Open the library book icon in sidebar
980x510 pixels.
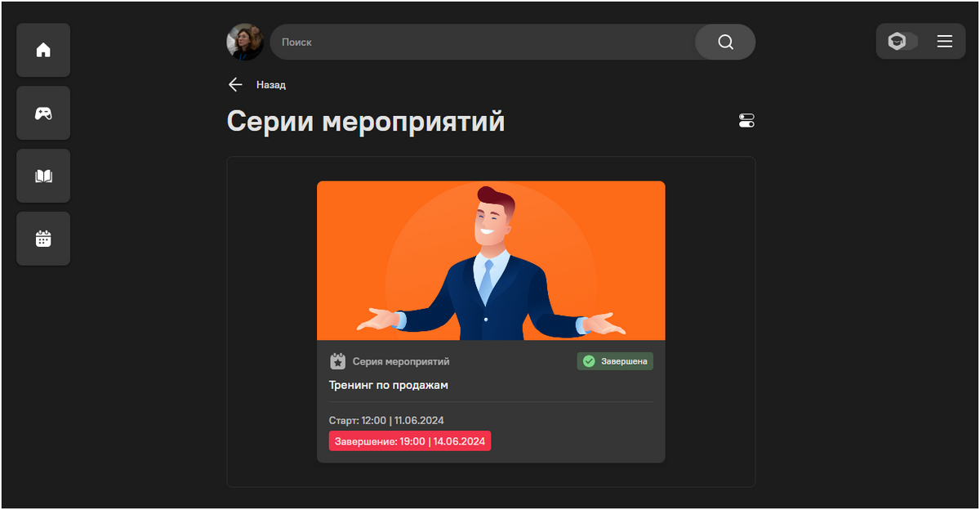click(x=42, y=175)
